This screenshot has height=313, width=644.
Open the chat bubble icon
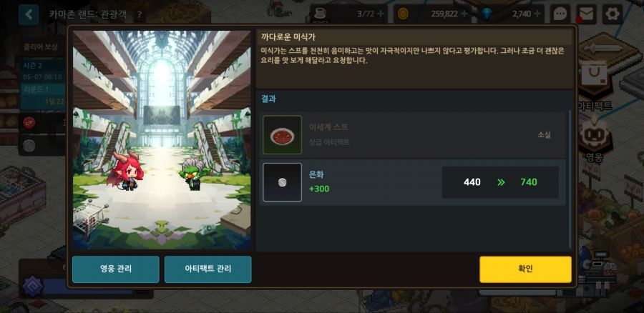click(x=560, y=14)
